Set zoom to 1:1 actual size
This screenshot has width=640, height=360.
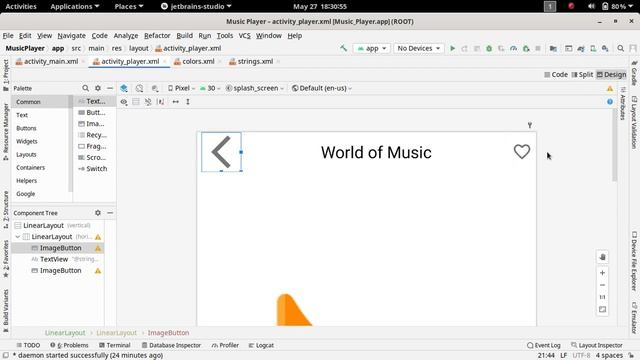[x=602, y=297]
